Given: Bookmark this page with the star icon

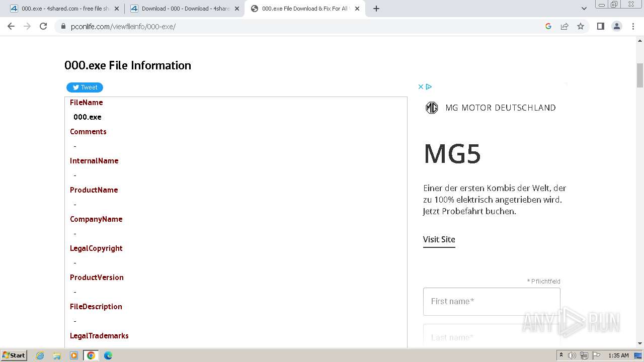Looking at the screenshot, I should (581, 26).
